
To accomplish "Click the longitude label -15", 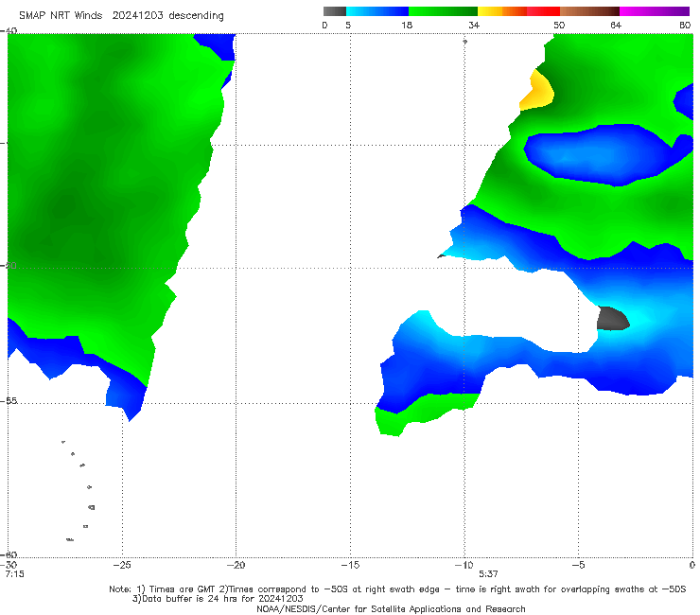I will (350, 565).
